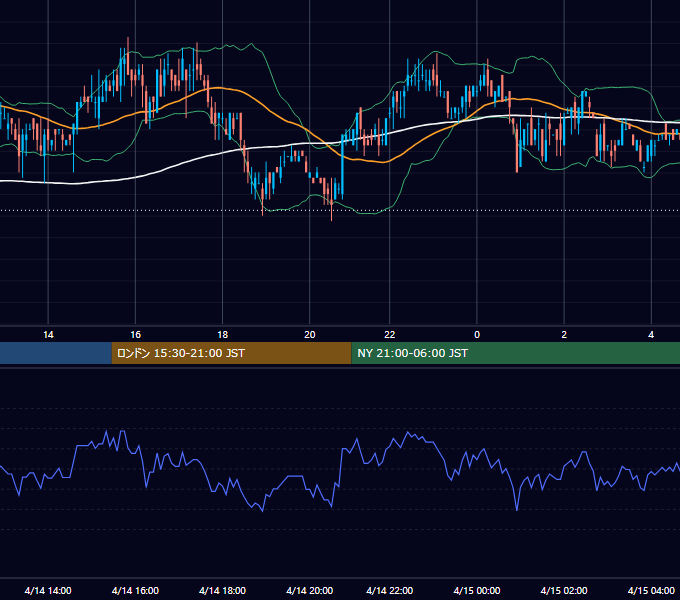Click the hour label 14 on time axis
Image resolution: width=680 pixels, height=600 pixels.
point(48,335)
